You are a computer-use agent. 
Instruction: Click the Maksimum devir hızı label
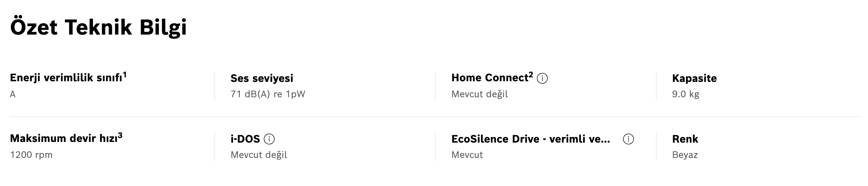pyautogui.click(x=63, y=139)
